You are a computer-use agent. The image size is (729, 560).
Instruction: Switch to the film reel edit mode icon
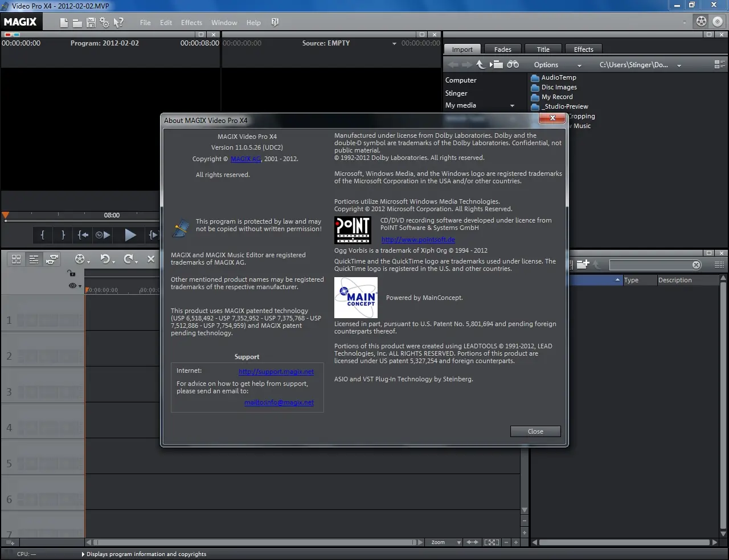pos(702,22)
